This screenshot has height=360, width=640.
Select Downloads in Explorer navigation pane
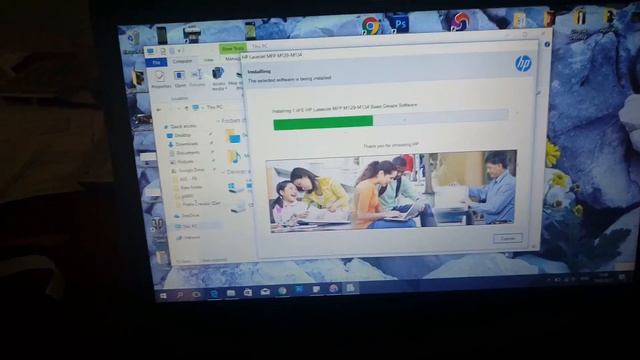(x=183, y=144)
